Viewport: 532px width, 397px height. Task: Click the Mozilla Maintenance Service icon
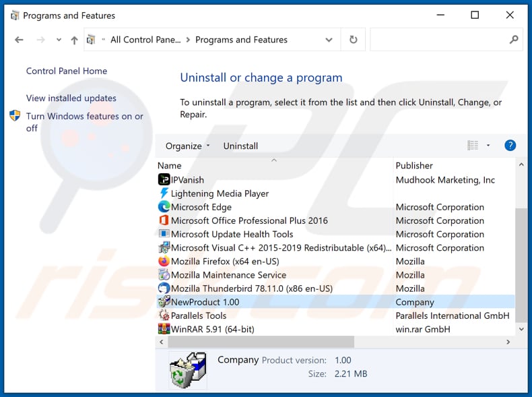pyautogui.click(x=164, y=274)
